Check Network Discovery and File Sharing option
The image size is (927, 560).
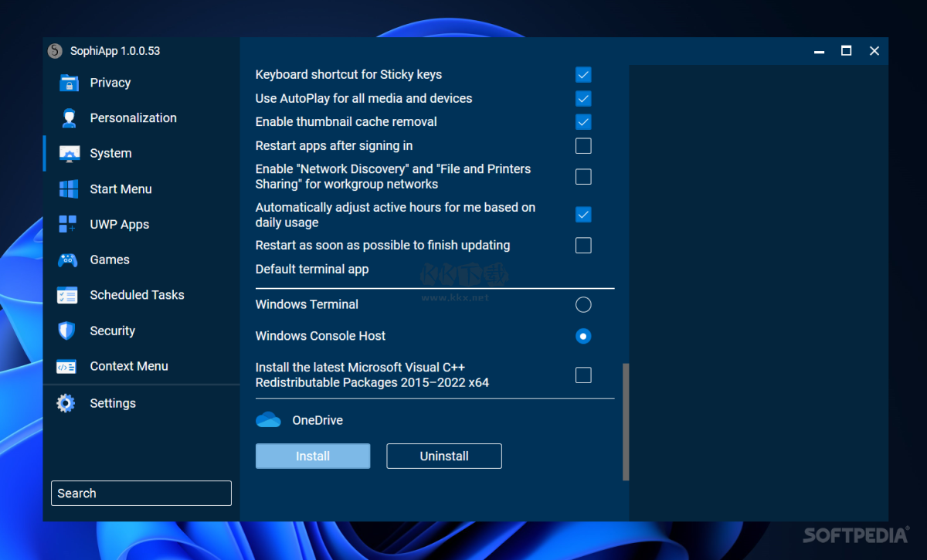pyautogui.click(x=583, y=177)
